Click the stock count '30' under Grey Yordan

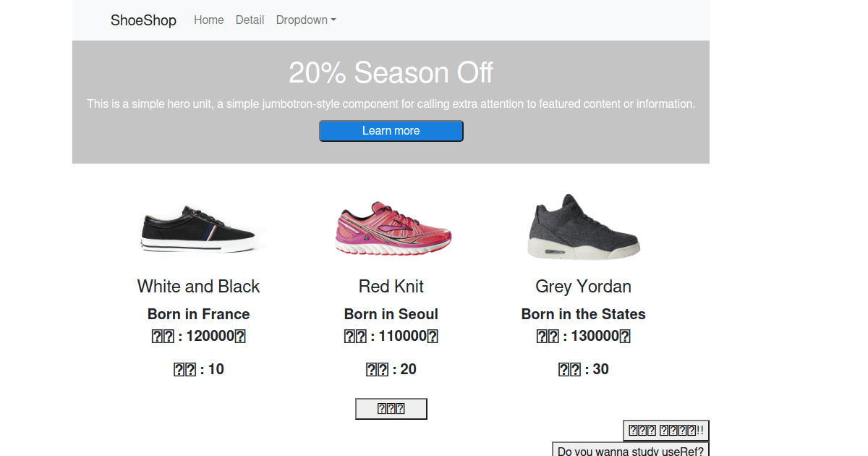(583, 369)
